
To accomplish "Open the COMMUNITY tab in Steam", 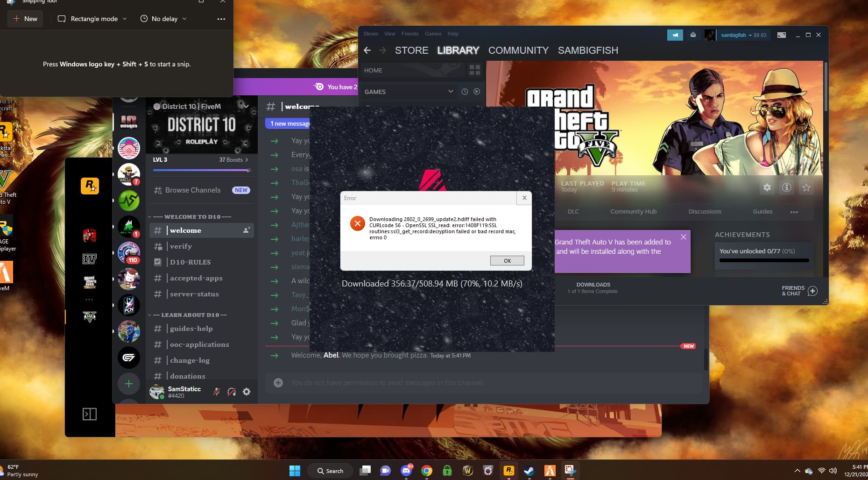I will [518, 50].
